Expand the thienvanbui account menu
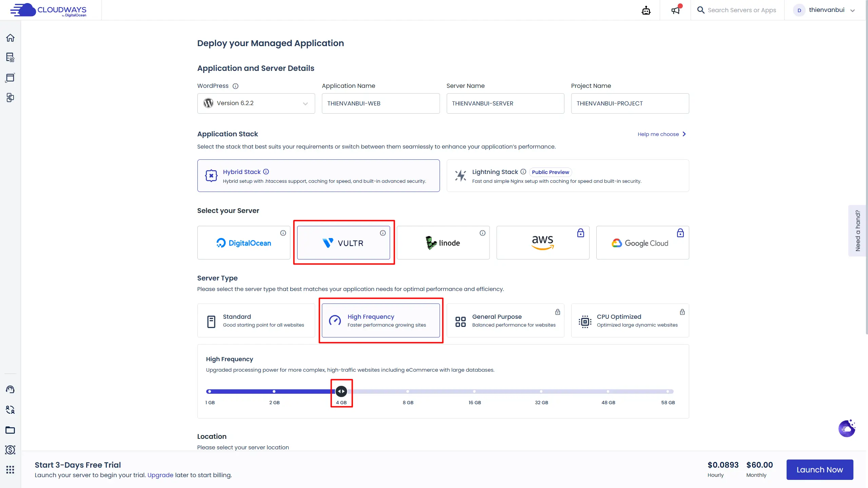Screen dimensions: 868x488 [x=824, y=10]
